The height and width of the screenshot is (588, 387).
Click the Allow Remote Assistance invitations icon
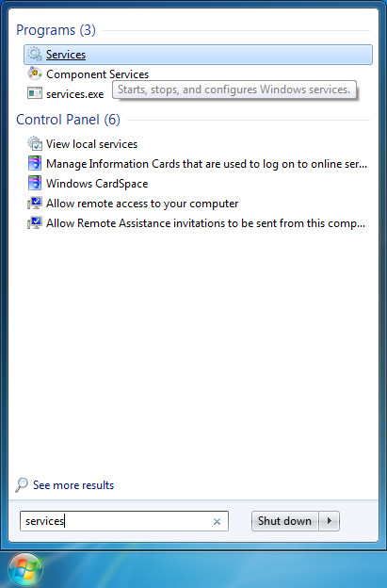click(35, 223)
